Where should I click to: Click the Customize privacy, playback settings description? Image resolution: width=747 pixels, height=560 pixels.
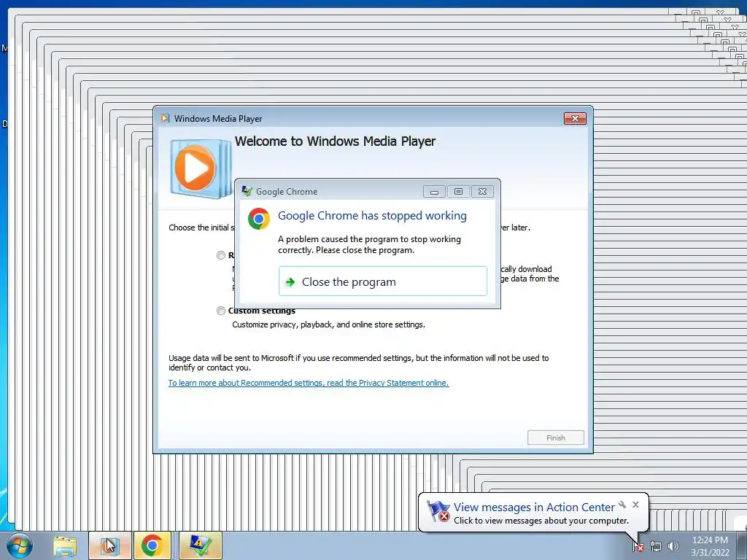coord(328,324)
